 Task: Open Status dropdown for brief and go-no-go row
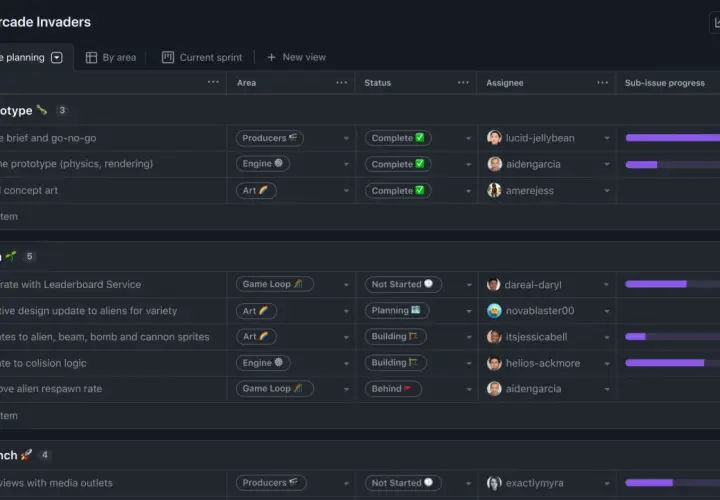[468, 138]
